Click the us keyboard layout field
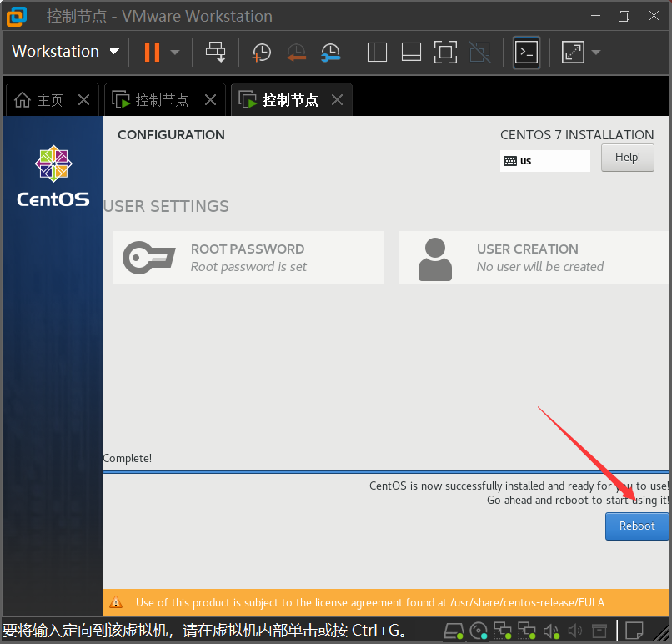Viewport: 672px width, 644px height. click(544, 161)
